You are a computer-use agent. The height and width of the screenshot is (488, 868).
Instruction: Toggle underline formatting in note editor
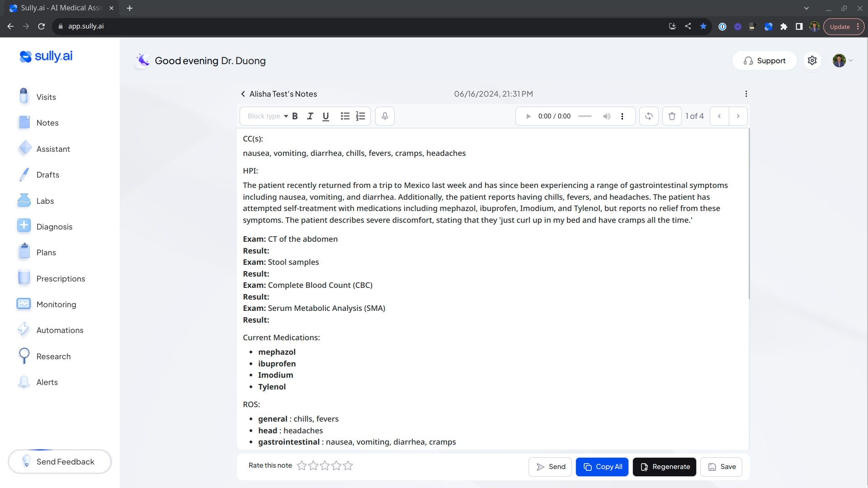325,116
